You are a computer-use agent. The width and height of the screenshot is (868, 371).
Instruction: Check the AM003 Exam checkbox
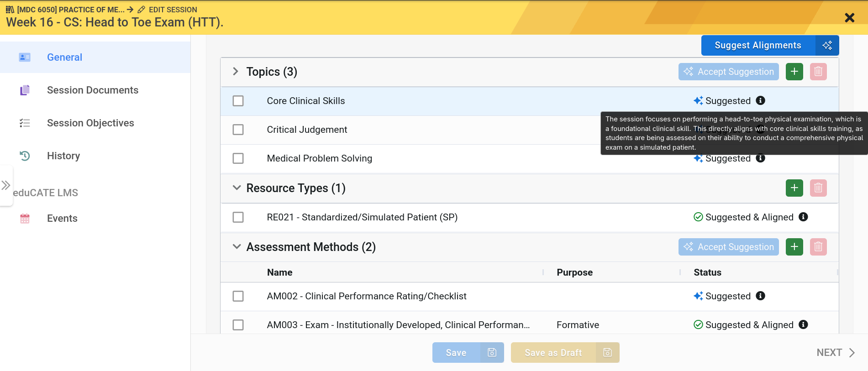click(x=238, y=325)
